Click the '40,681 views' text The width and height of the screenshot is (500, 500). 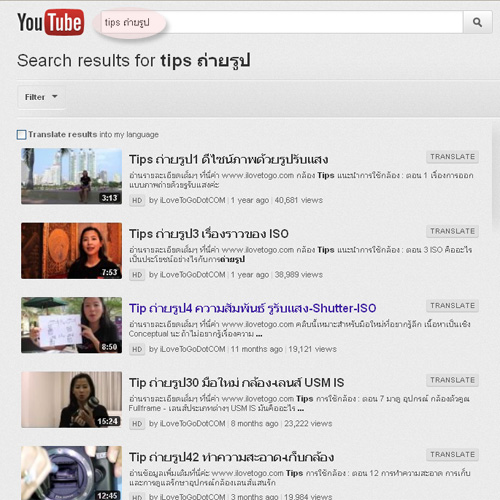pyautogui.click(x=299, y=200)
